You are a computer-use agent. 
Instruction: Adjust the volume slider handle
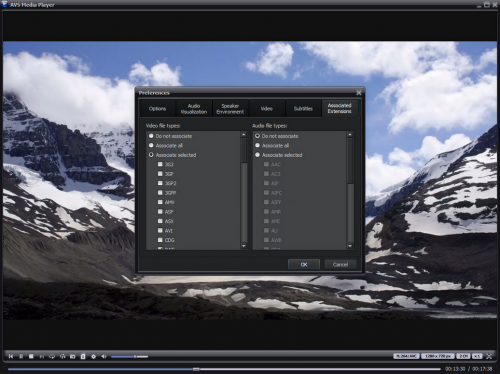coord(135,356)
